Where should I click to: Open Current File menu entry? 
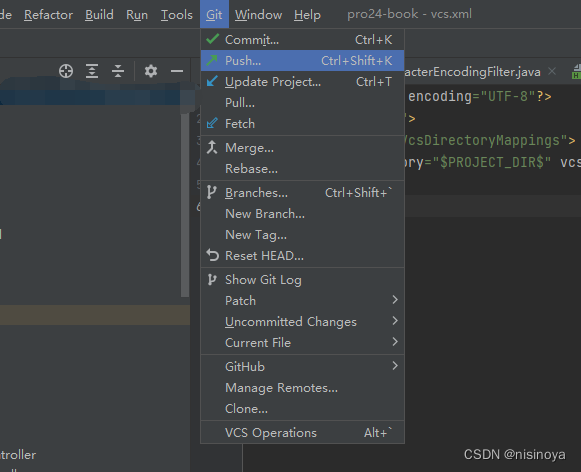coord(302,343)
